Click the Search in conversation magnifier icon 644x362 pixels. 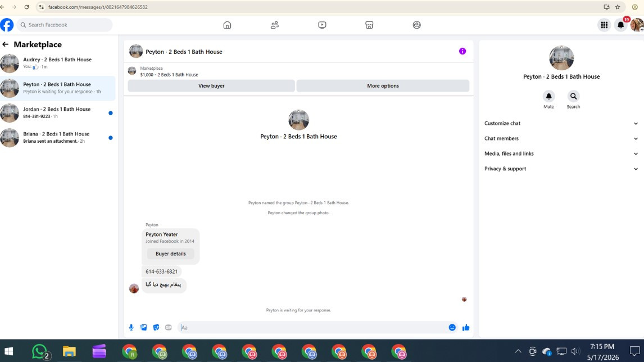point(573,96)
